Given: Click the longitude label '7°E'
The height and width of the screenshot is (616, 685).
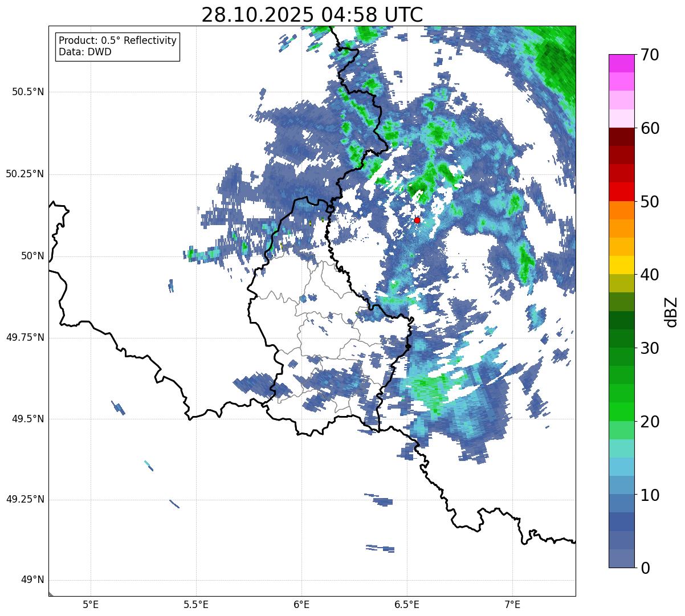Looking at the screenshot, I should coord(512,604).
